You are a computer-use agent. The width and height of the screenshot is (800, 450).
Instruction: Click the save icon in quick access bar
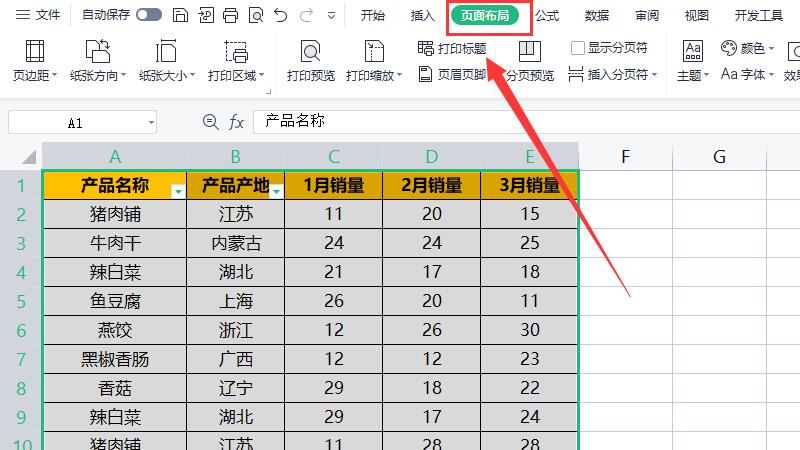tap(179, 15)
